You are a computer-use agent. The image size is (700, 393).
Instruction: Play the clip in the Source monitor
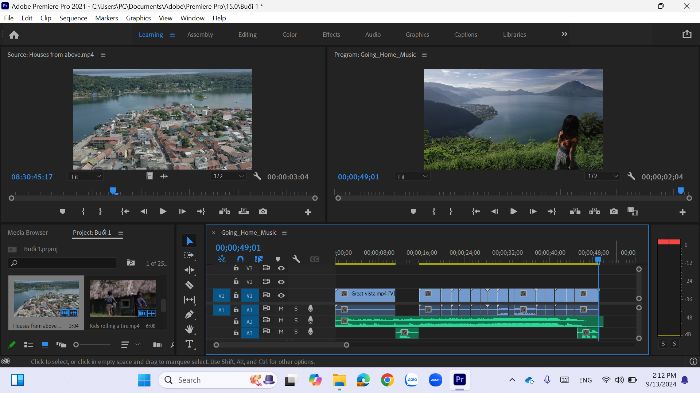click(163, 212)
